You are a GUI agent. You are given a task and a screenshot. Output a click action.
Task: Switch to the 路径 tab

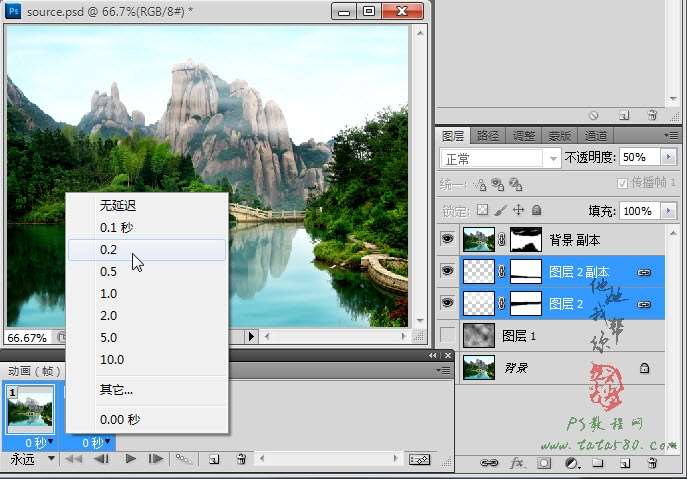pyautogui.click(x=487, y=135)
